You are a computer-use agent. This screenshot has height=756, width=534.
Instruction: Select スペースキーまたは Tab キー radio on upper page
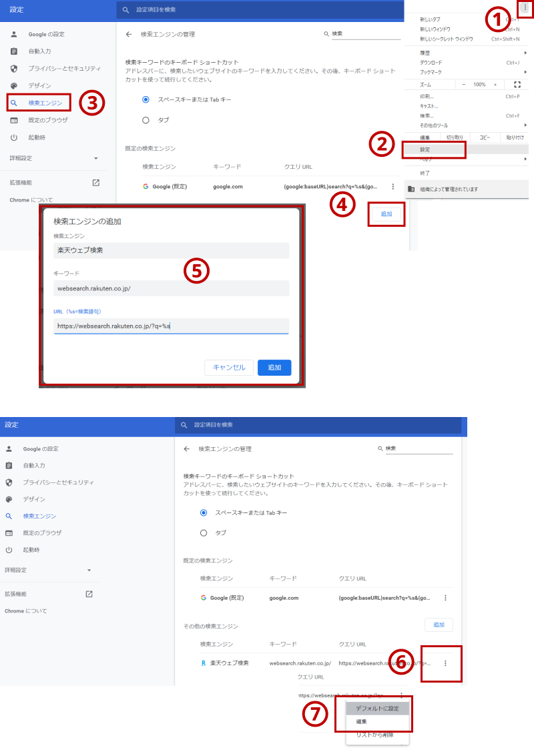click(146, 99)
